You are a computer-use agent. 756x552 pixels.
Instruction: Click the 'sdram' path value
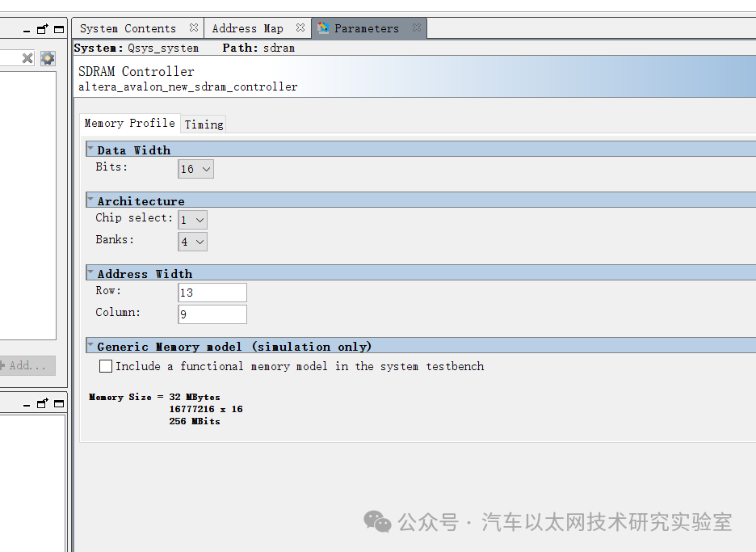(x=279, y=48)
